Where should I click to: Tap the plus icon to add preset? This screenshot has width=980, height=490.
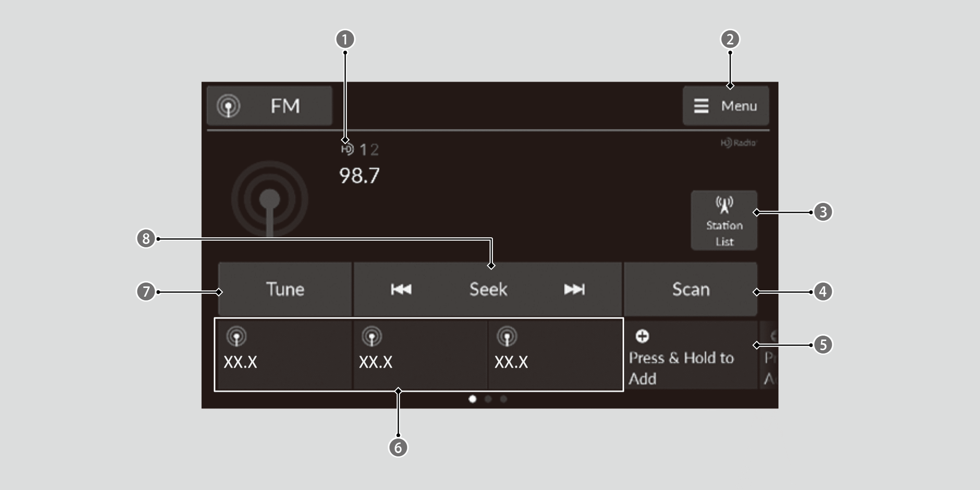tap(642, 336)
